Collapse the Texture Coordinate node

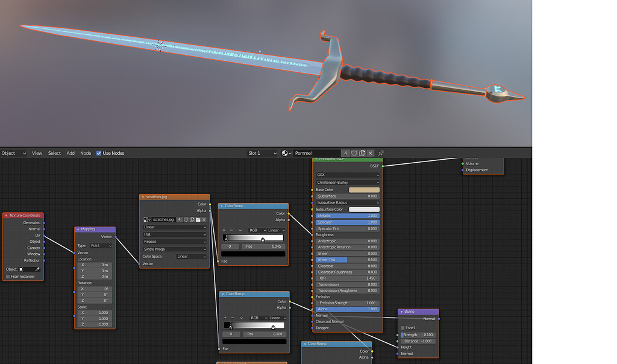coord(6,216)
